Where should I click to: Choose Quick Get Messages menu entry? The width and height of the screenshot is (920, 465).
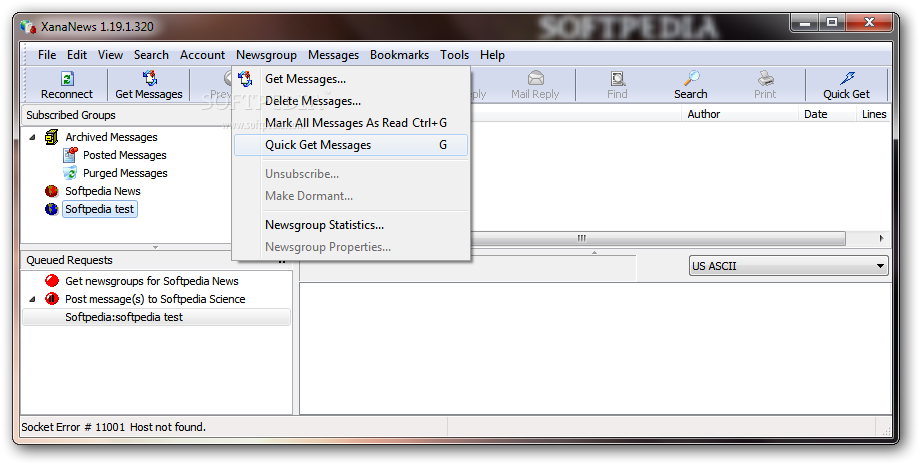[x=351, y=145]
